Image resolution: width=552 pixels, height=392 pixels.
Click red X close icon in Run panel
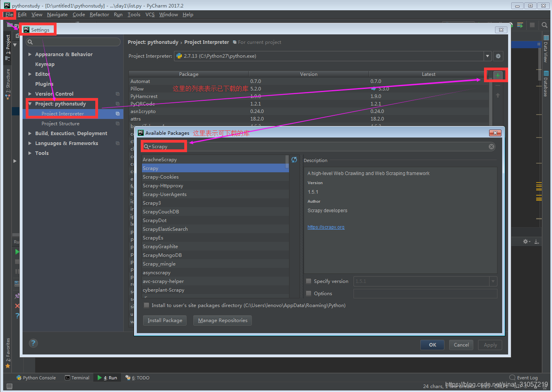(x=17, y=306)
